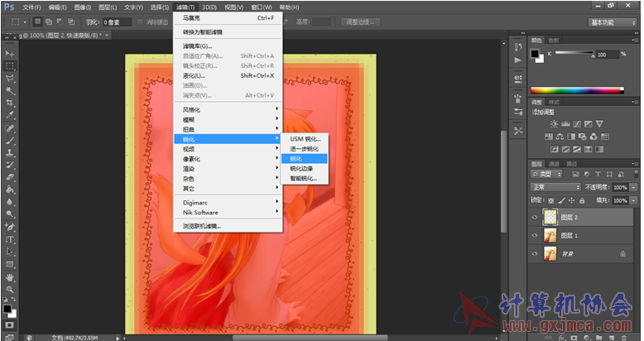Select the Eyedropper tool
The width and height of the screenshot is (644, 341).
click(x=9, y=115)
